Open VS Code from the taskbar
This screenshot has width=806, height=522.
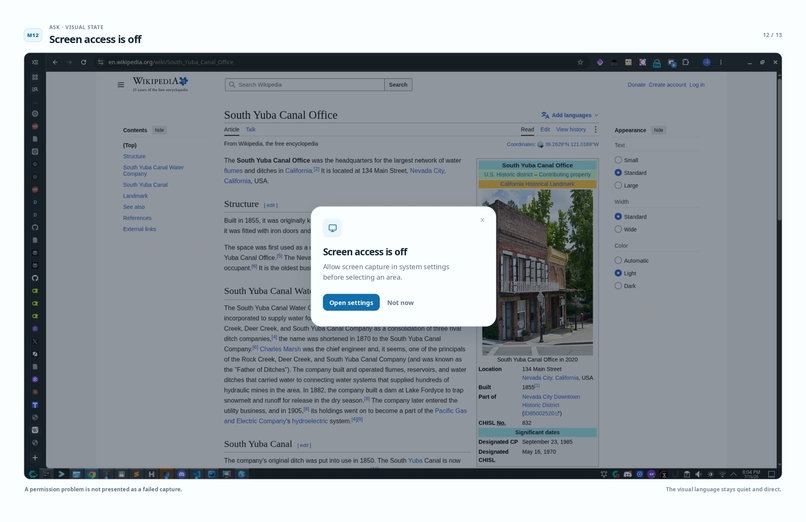(196, 474)
